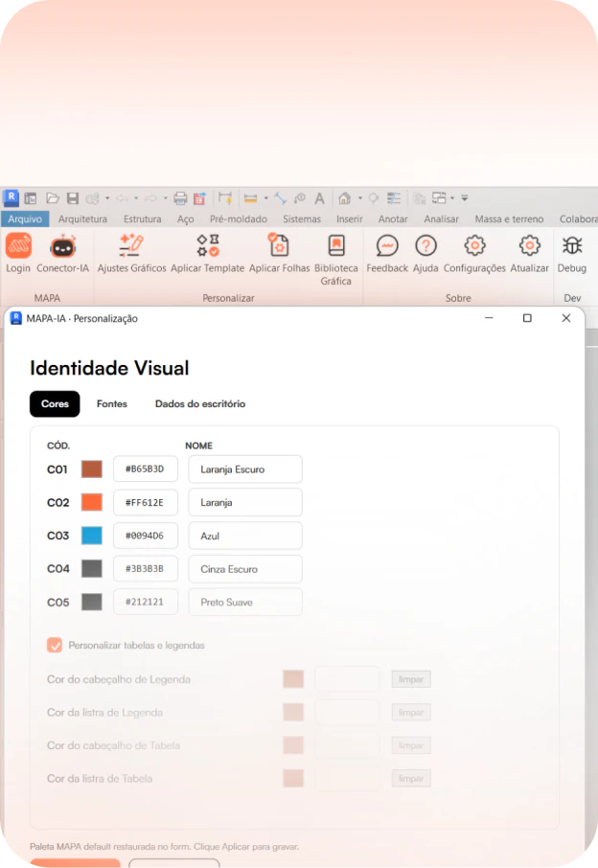Select the Fontes tab
Viewport: 598px width, 868px height.
tap(112, 403)
